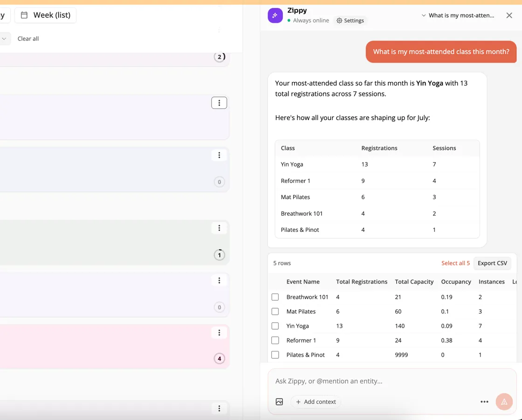Screen dimensions: 522x420
Task: Open the three-dot more options in chat input
Action: pos(484,402)
